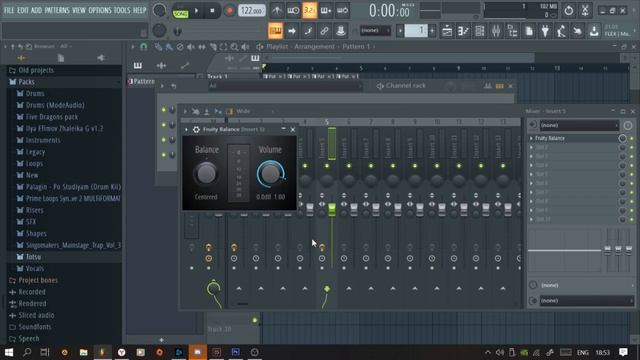Open the channel rack view icon
640x360 pixels.
tap(480, 31)
